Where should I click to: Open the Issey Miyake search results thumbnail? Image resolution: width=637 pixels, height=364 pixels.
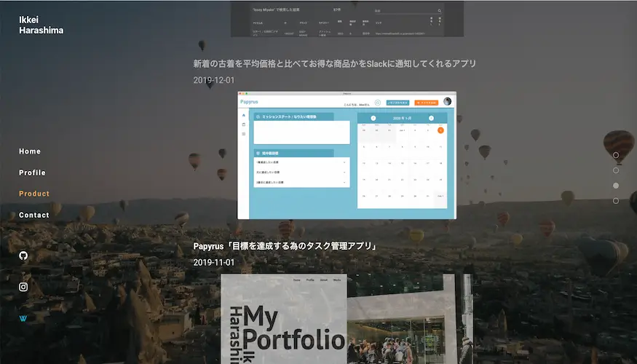coord(347,19)
